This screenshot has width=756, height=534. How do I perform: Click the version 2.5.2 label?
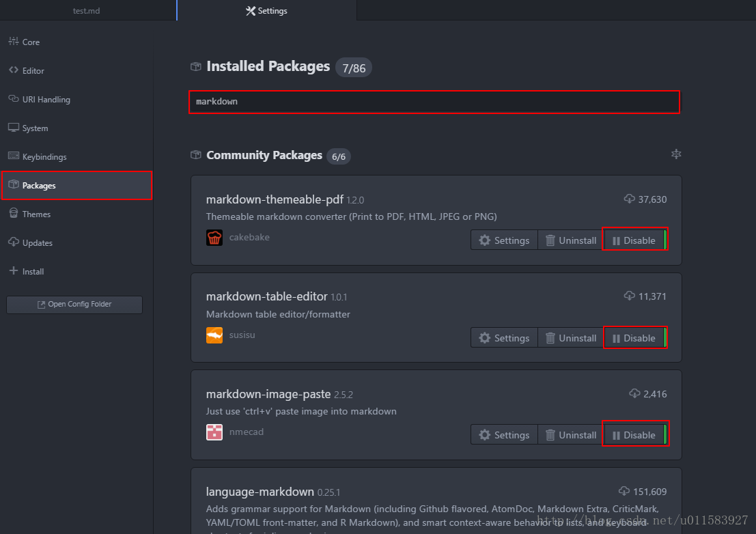click(x=344, y=395)
